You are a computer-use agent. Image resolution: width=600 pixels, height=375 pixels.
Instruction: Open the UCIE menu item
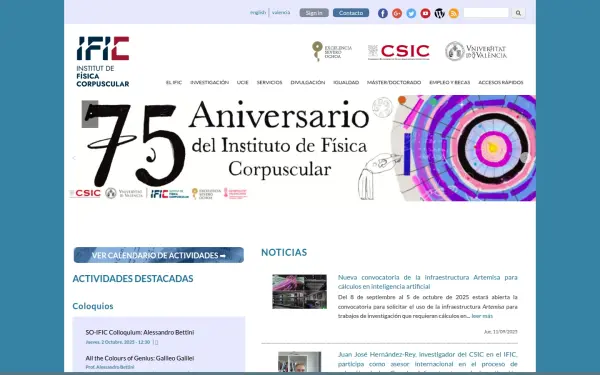(243, 82)
